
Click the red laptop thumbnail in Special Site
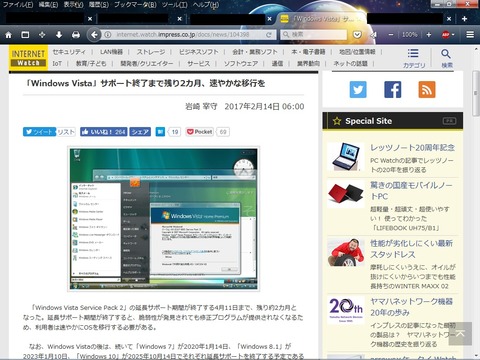point(345,194)
